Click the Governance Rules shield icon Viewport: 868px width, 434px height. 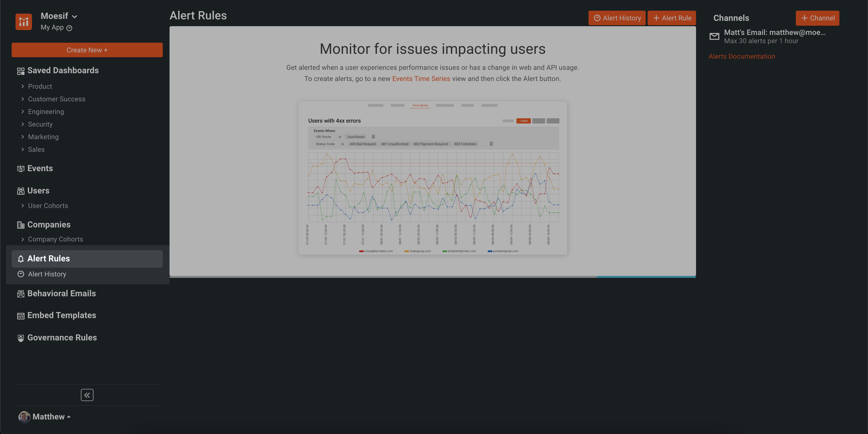21,338
